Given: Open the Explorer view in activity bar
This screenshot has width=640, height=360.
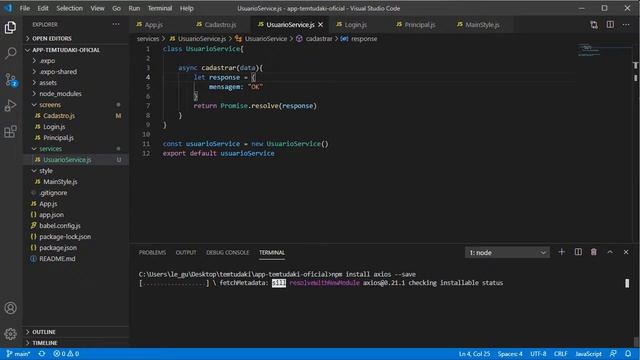Looking at the screenshot, I should coord(11,27).
